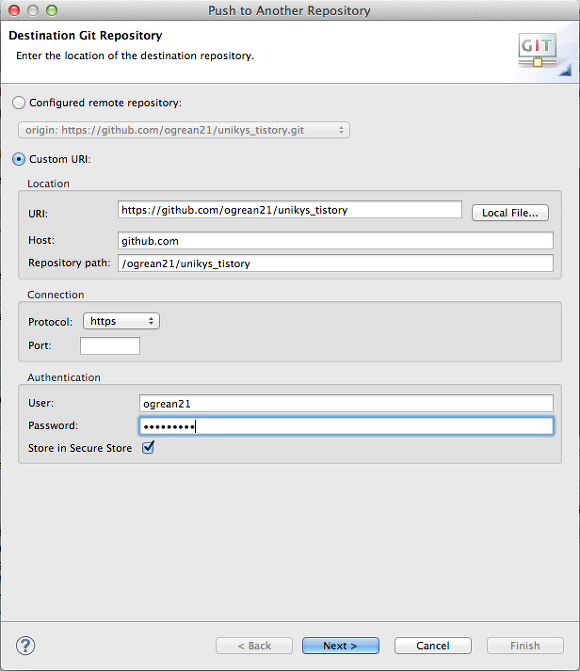Click the User field containing ogrean21
Screen dimensions: 580x671
coord(346,404)
